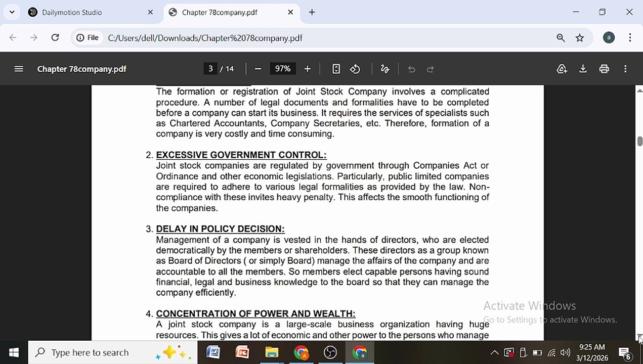Viewport: 643px width, 364px height.
Task: Click the 97% zoom level field
Action: coord(283,69)
